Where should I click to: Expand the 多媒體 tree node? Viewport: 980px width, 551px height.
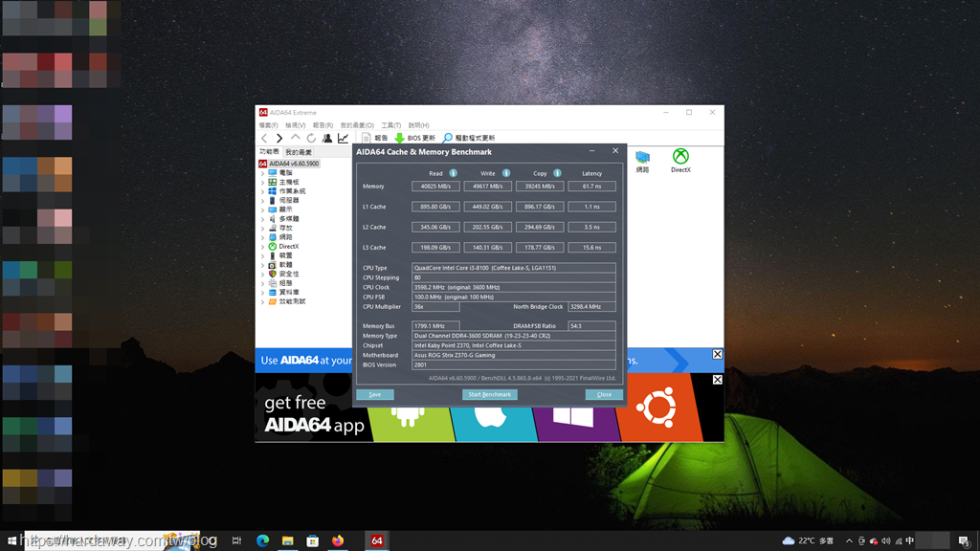tap(262, 219)
